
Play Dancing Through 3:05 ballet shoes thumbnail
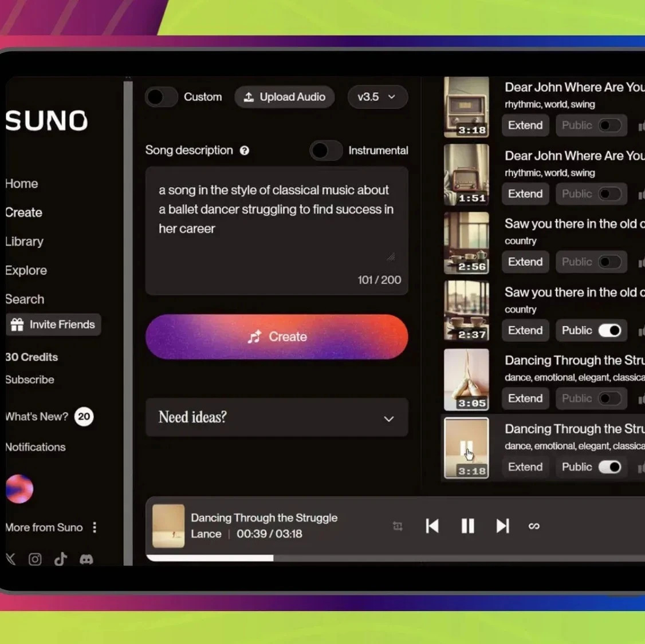[x=466, y=380]
